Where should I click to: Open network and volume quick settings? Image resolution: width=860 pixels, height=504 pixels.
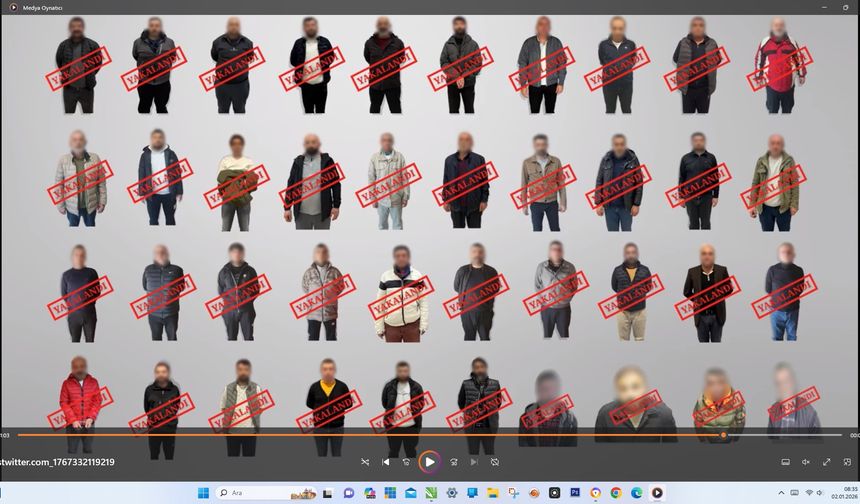coord(809,493)
